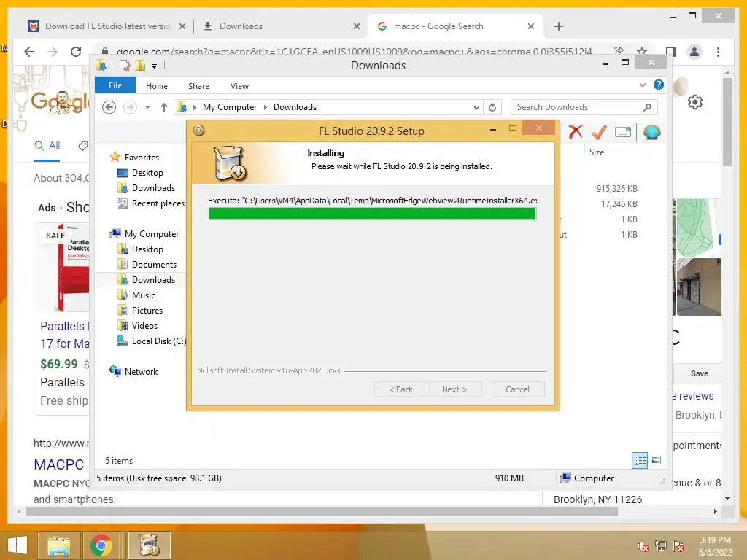Open address bar history dropdown in Explorer
The width and height of the screenshot is (747, 560).
tap(476, 108)
